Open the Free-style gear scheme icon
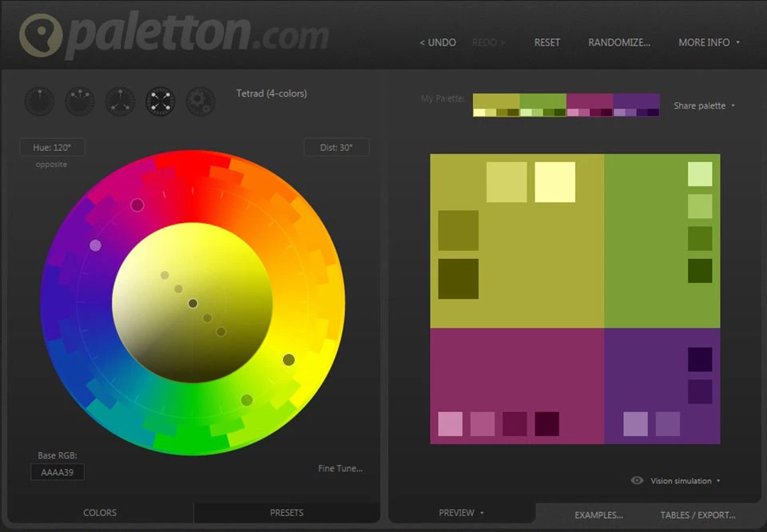 [x=201, y=101]
